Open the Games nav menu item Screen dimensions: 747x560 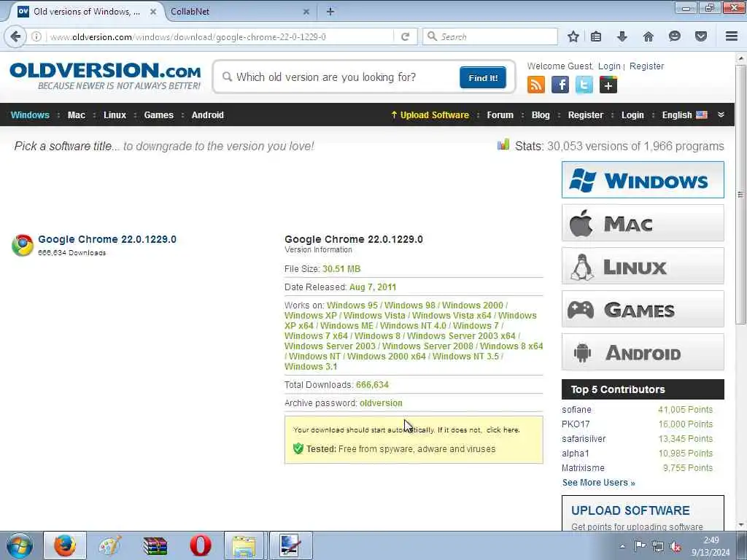[x=158, y=114]
